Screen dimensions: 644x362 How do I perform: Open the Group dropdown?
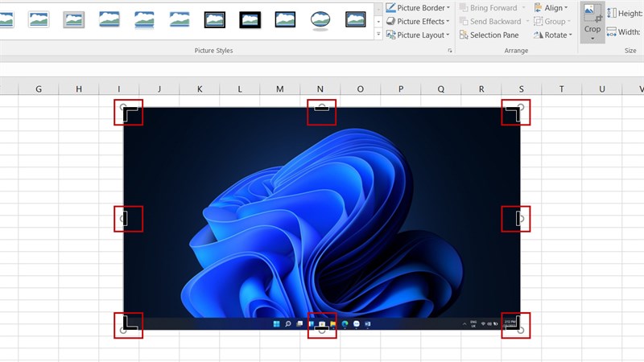point(552,22)
